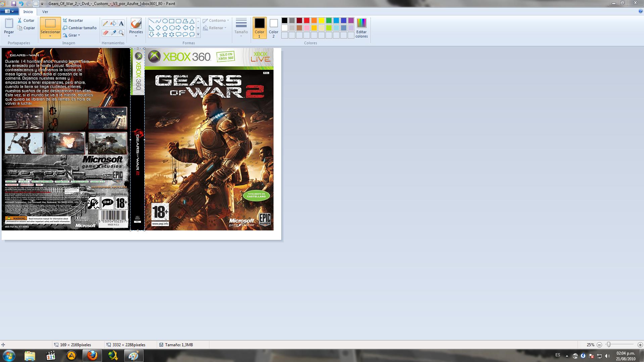Activate Color 1 foreground selector
The width and height of the screenshot is (644, 362).
coord(259,28)
